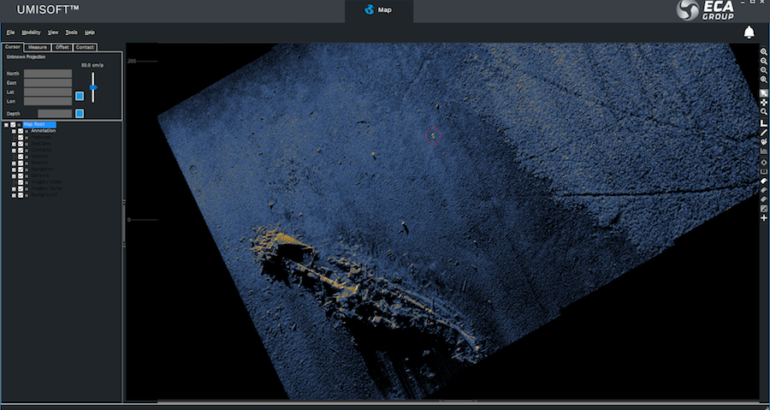Click the blue button beside Lat field
Screen dimensions: 770x410
(79, 96)
